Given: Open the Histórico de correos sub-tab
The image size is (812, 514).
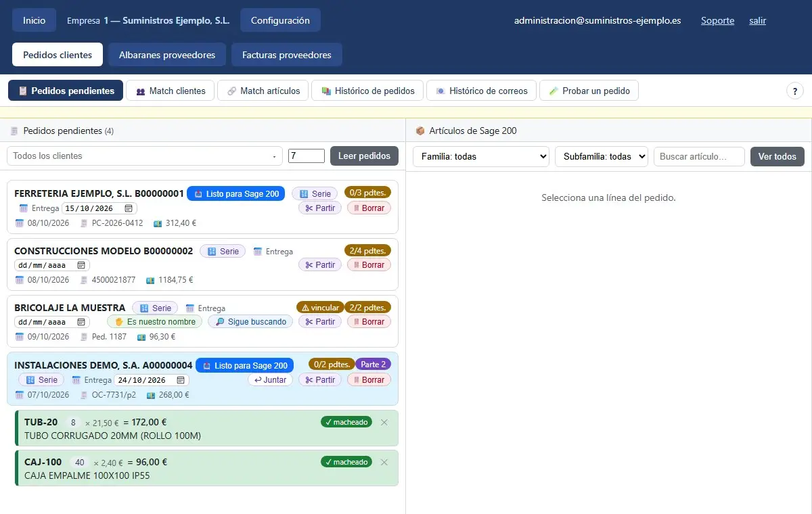Looking at the screenshot, I should pos(482,91).
